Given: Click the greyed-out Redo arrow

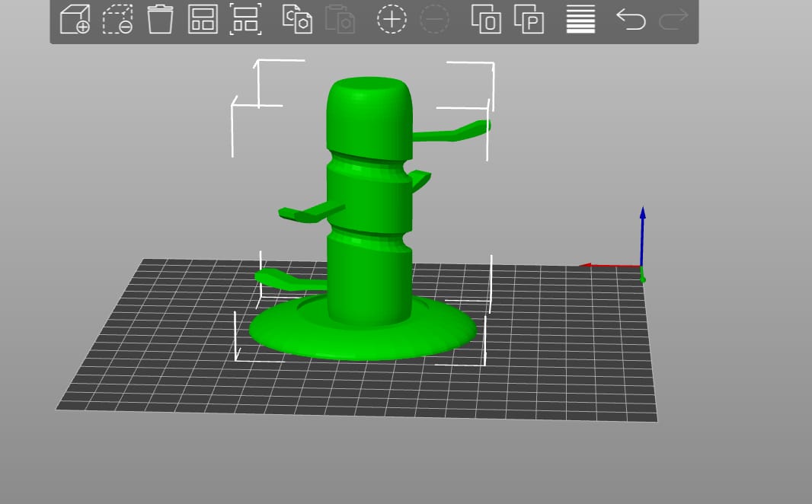Looking at the screenshot, I should tap(673, 19).
